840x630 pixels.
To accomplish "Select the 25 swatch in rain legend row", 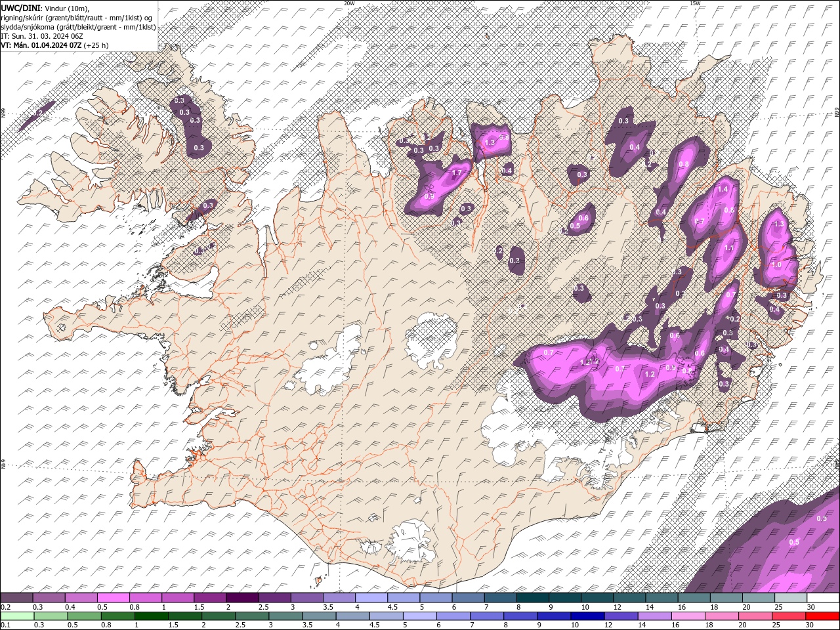I will [x=789, y=616].
